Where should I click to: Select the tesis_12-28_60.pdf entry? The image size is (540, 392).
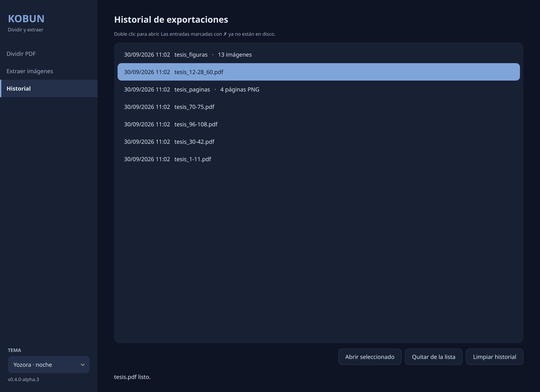(x=319, y=72)
